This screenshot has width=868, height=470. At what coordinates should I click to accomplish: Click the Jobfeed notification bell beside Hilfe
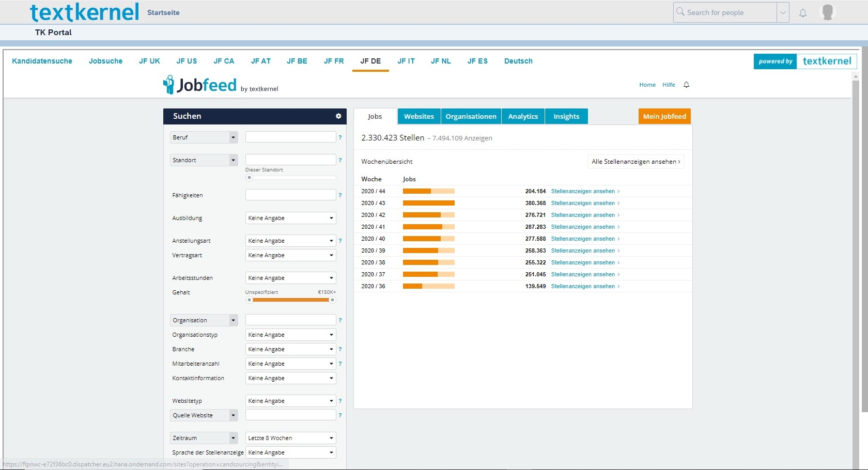pos(686,85)
